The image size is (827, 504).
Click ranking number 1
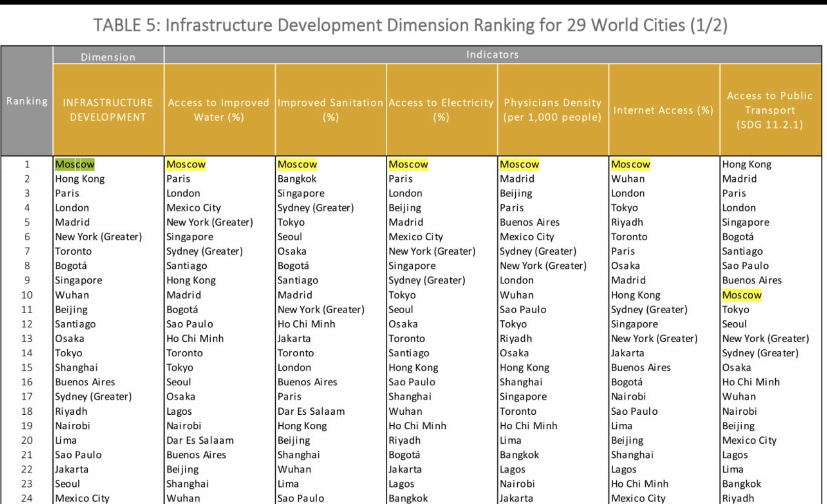(x=27, y=164)
